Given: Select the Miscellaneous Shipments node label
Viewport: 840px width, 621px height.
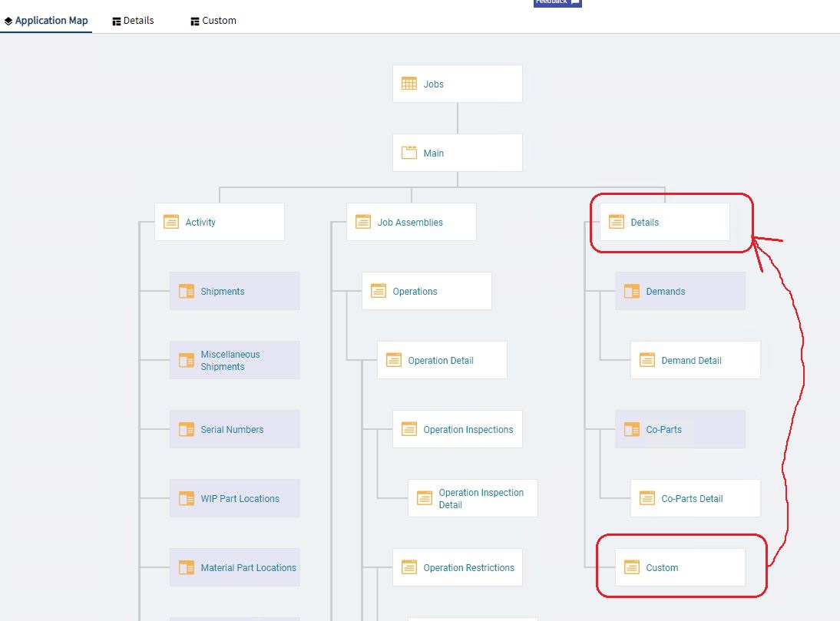Looking at the screenshot, I should click(230, 360).
